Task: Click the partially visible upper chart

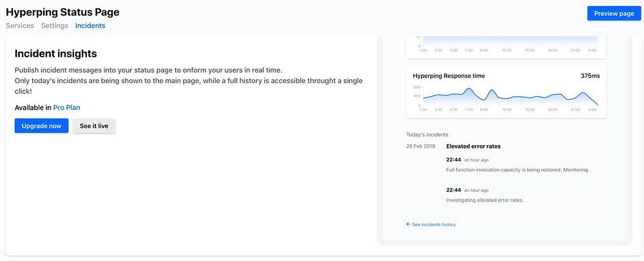Action: [x=509, y=42]
